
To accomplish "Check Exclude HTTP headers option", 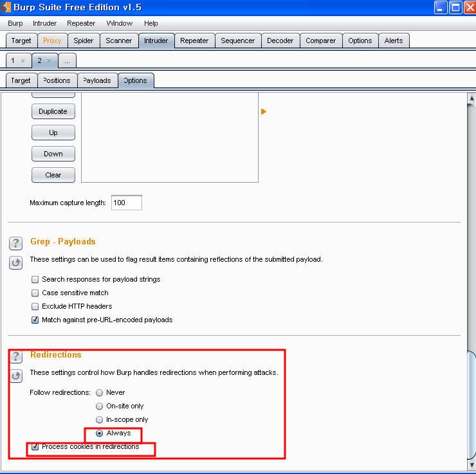I will coord(35,306).
